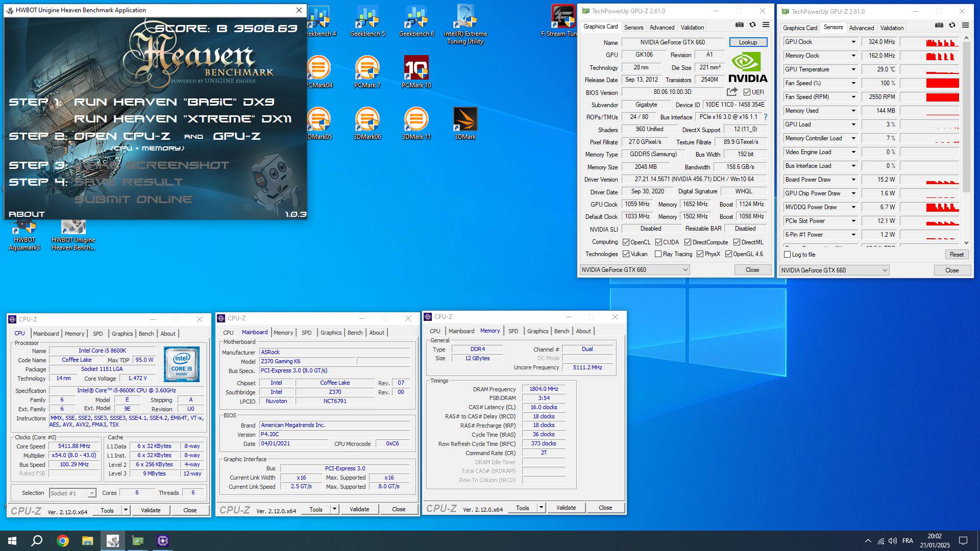Click the Bus Interface question mark icon
The width and height of the screenshot is (980, 551).
766,117
